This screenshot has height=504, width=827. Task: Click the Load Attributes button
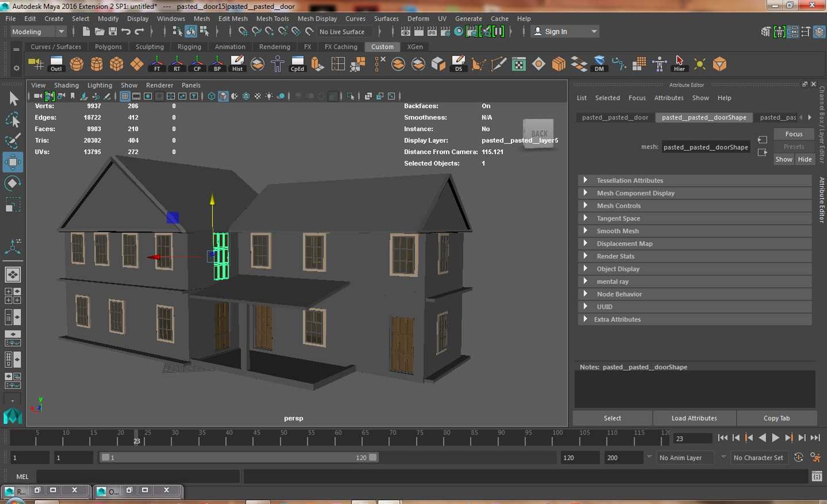[x=694, y=418]
